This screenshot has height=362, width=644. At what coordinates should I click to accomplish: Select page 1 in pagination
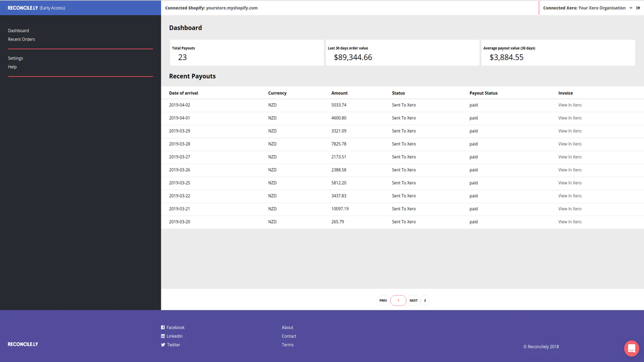(398, 300)
